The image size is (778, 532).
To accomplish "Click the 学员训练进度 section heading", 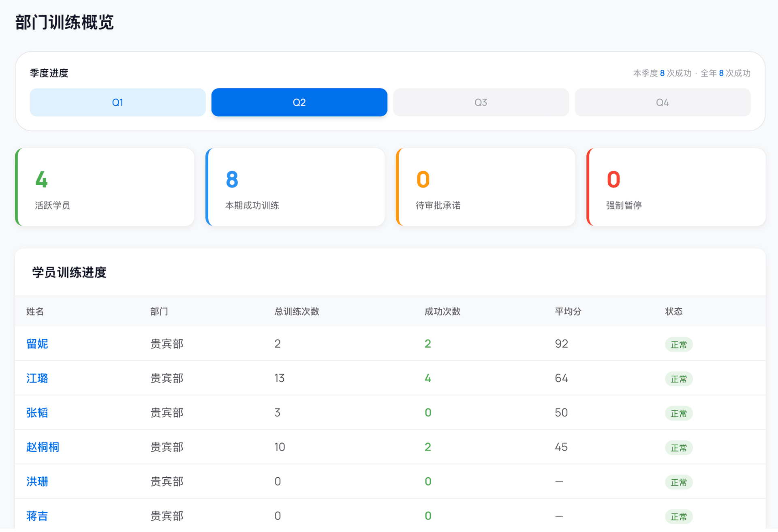I will coord(69,273).
